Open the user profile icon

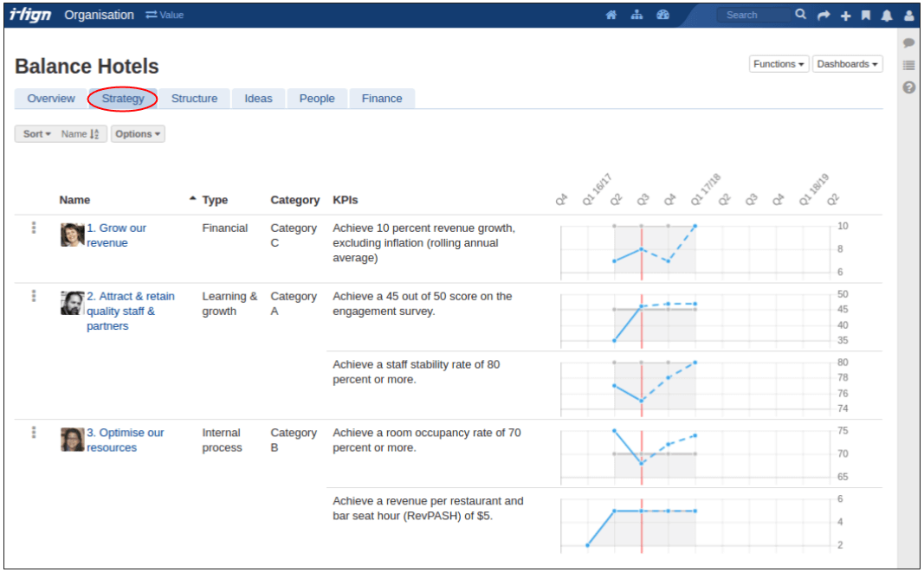[x=908, y=16]
